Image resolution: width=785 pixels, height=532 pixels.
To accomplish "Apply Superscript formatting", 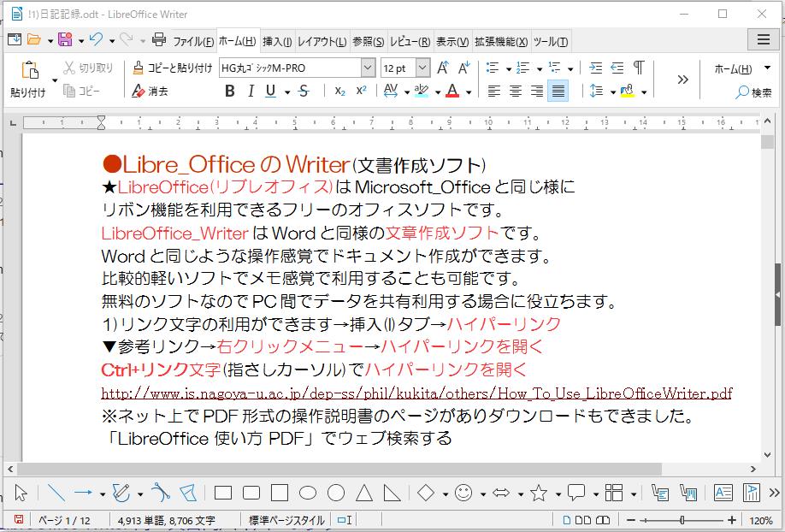I will [362, 91].
